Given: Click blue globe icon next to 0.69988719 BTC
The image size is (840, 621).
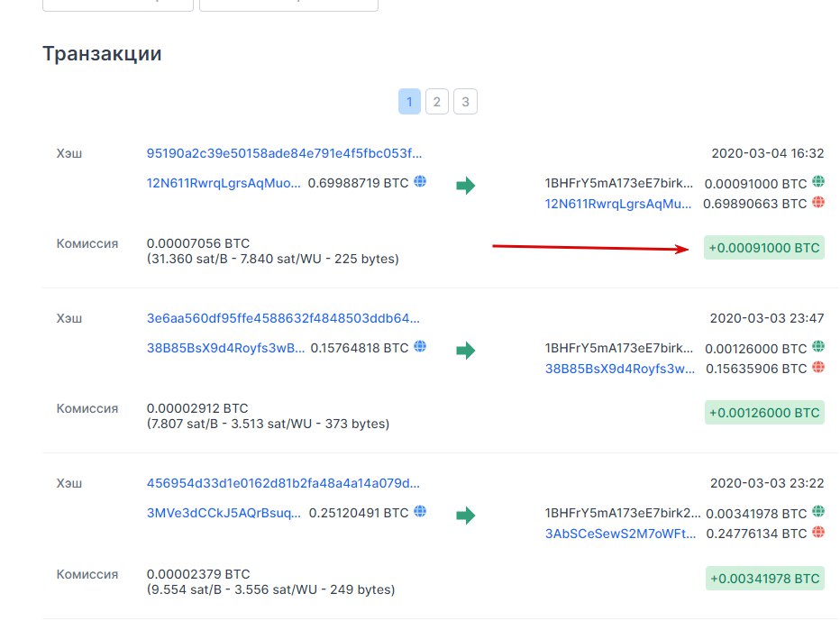Looking at the screenshot, I should (x=421, y=182).
